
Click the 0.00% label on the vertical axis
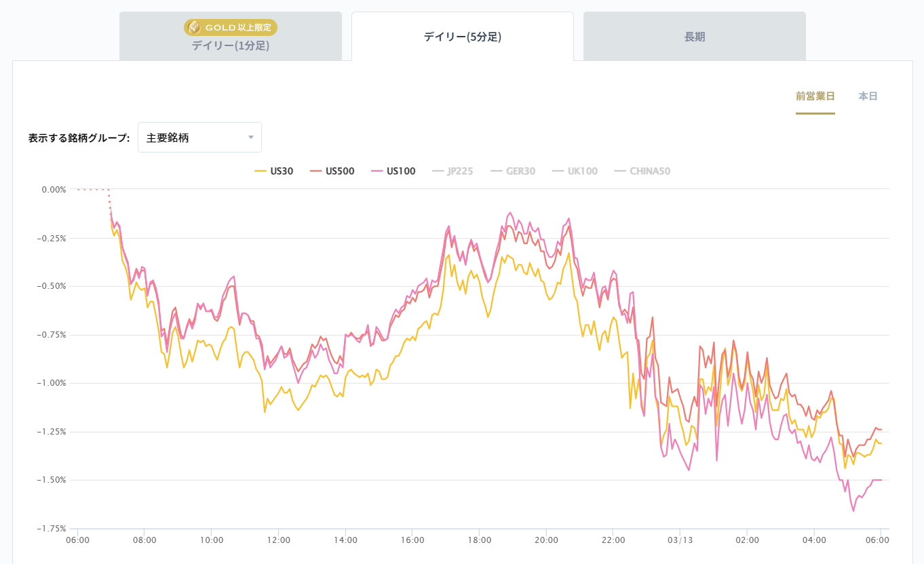pos(54,190)
